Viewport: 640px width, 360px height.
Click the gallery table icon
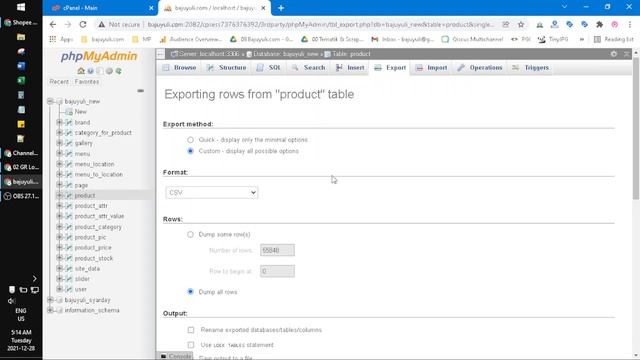[69, 143]
